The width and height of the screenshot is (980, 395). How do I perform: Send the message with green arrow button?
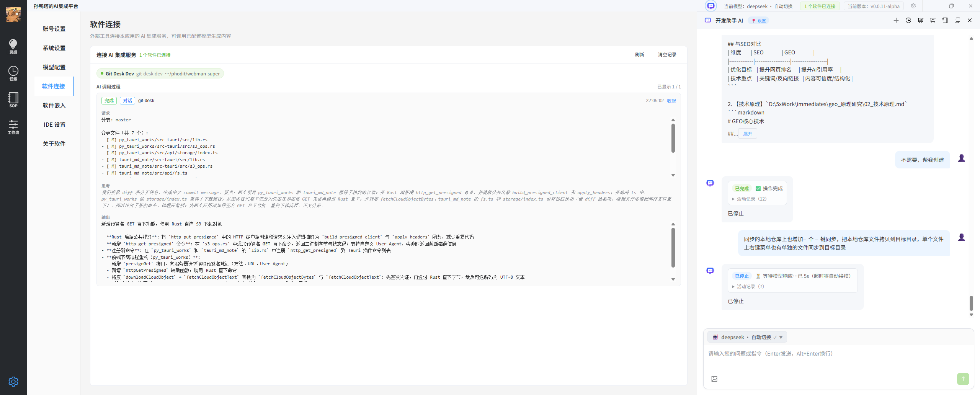pyautogui.click(x=963, y=379)
